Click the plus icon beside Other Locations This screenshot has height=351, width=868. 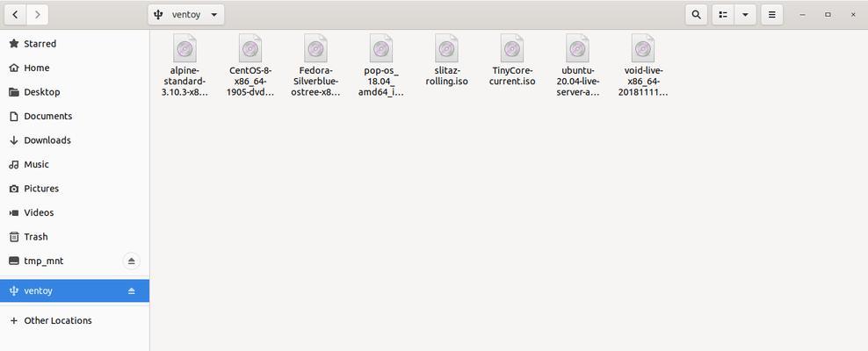pyautogui.click(x=14, y=320)
